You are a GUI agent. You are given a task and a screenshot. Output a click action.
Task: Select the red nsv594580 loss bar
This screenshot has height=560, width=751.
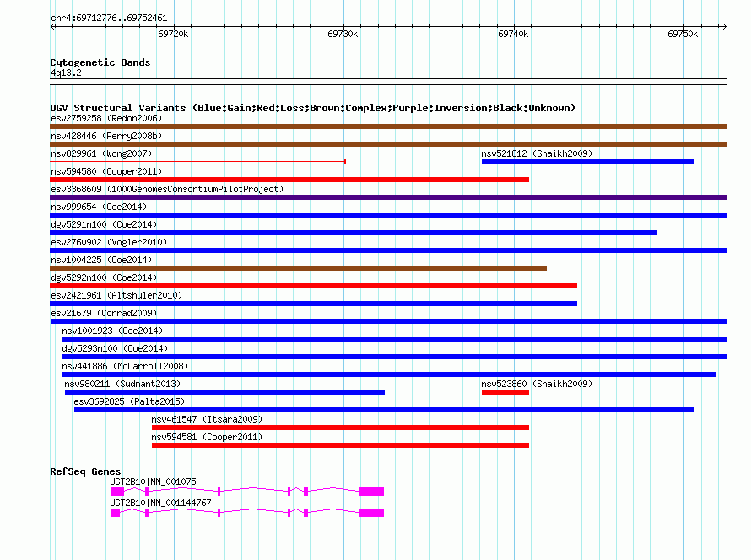(x=289, y=180)
